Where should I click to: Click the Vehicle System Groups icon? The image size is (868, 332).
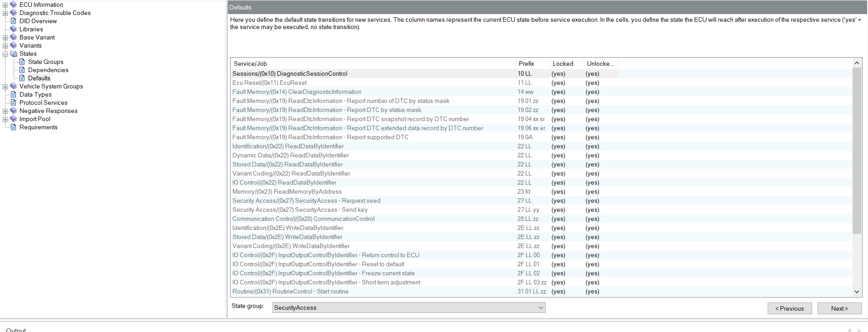point(14,86)
